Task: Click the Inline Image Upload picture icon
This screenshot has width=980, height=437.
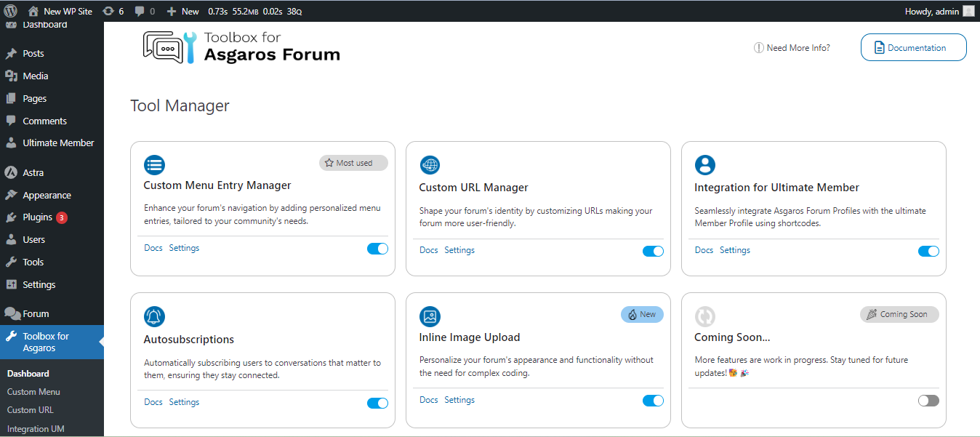Action: tap(430, 316)
